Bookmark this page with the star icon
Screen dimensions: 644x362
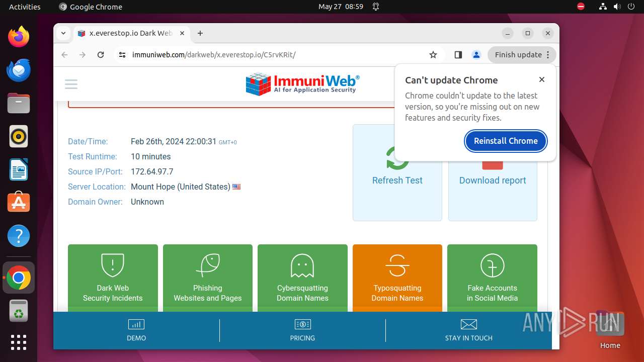433,55
